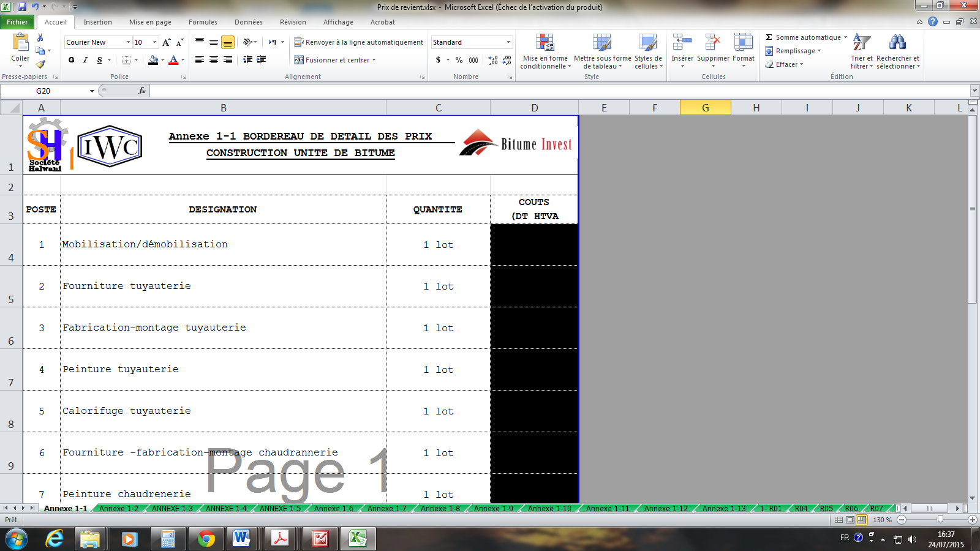
Task: Switch to sheet Annexe 1-2
Action: (119, 509)
